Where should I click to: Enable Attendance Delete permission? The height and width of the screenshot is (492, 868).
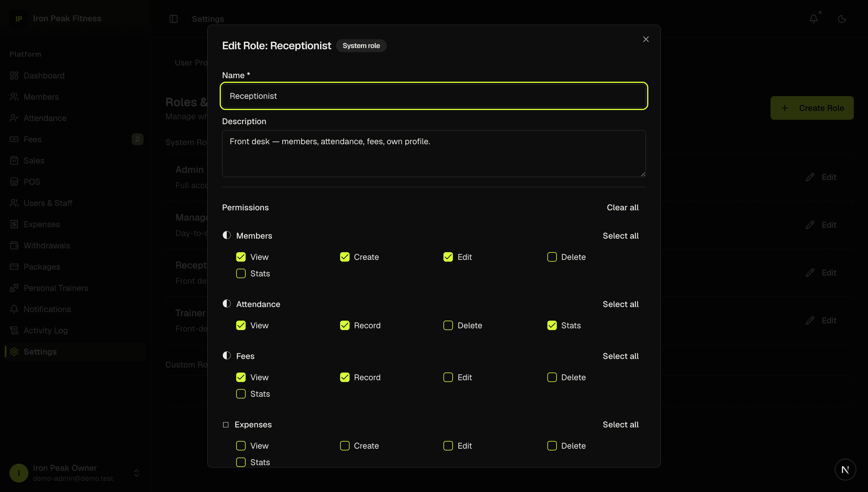448,326
